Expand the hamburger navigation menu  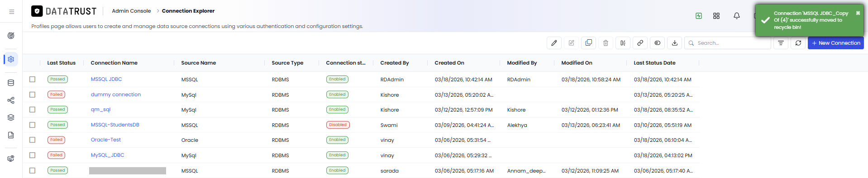click(11, 12)
